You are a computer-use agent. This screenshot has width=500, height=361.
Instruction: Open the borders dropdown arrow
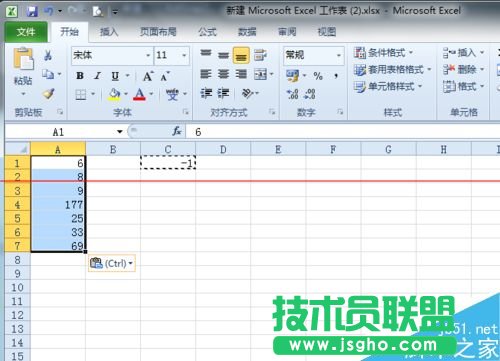(93, 94)
